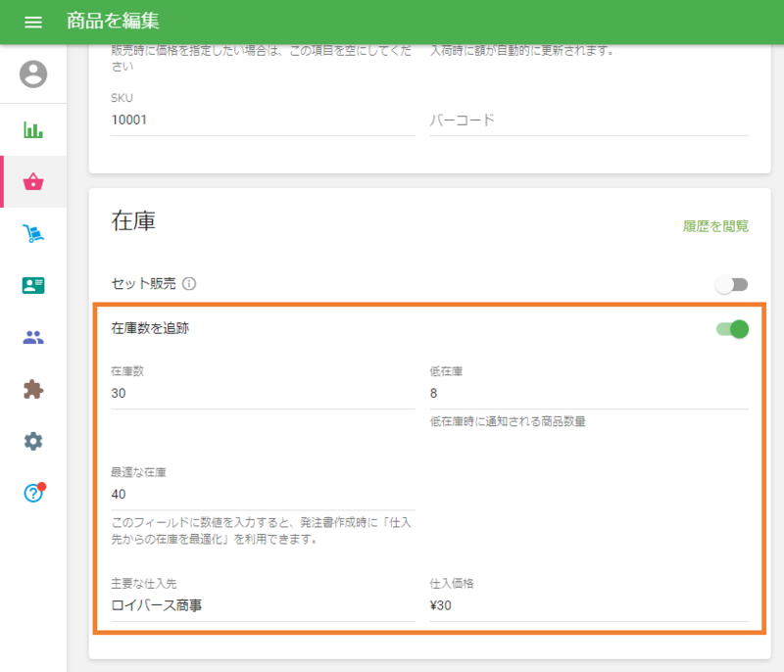Viewport: 784px width, 672px height.
Task: Open the integrations puzzle-piece icon
Action: [32, 388]
